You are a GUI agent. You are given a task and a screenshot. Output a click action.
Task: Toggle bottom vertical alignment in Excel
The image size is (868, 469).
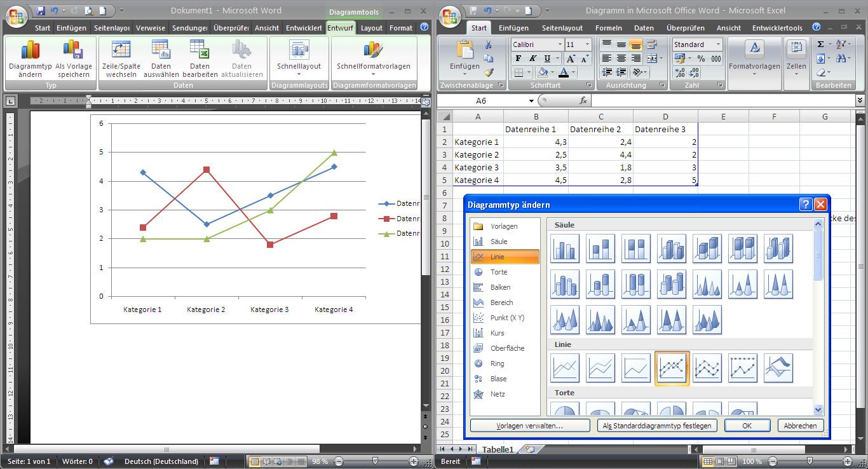click(x=635, y=44)
